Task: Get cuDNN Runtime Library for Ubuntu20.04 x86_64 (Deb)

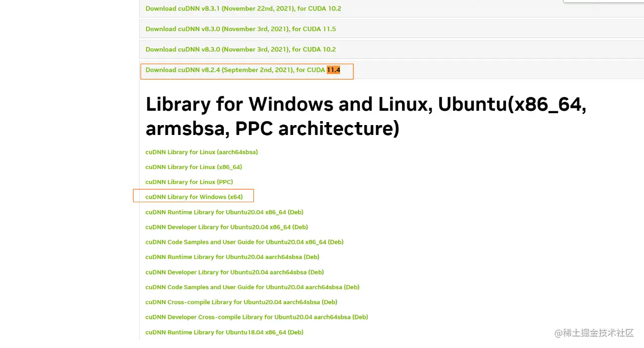Action: tap(224, 212)
